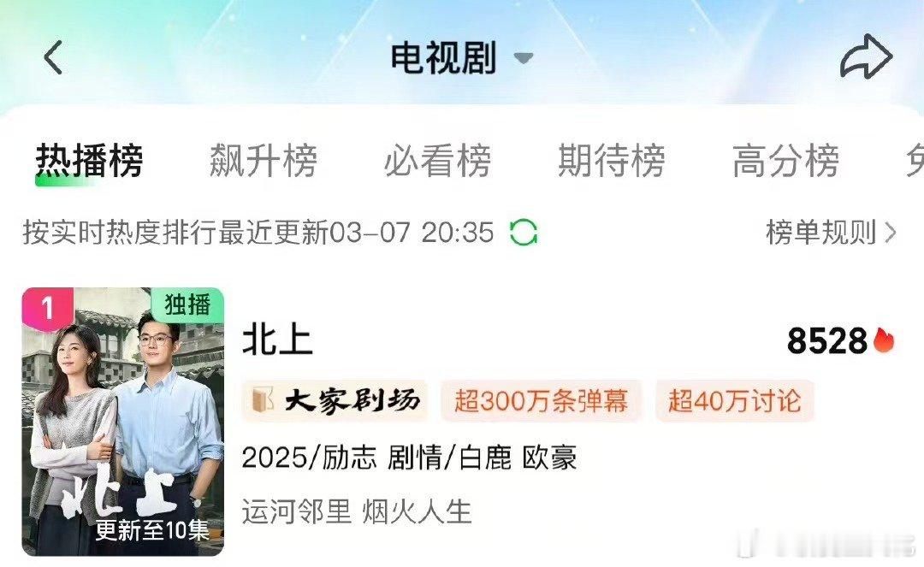924x567 pixels.
Task: Tap the 大家剧场 book icon
Action: click(x=263, y=401)
